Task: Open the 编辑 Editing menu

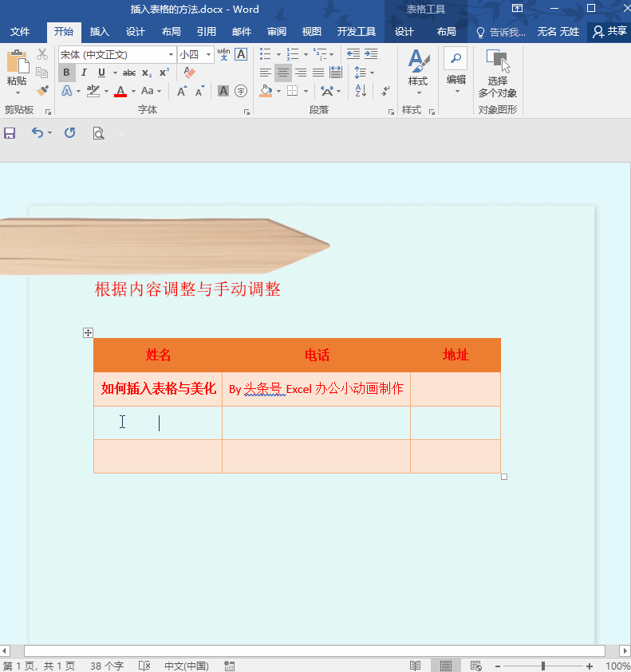Action: pos(456,72)
